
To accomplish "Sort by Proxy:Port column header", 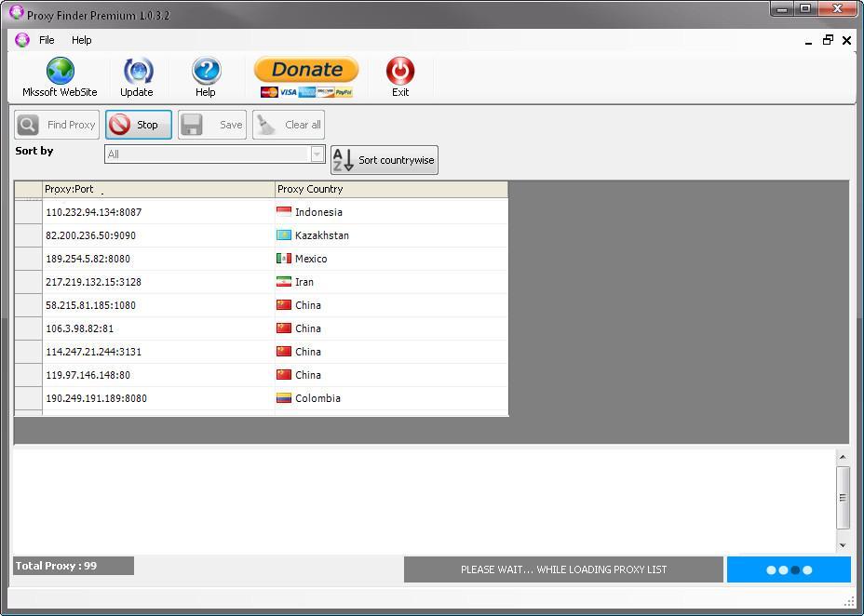I will (158, 189).
